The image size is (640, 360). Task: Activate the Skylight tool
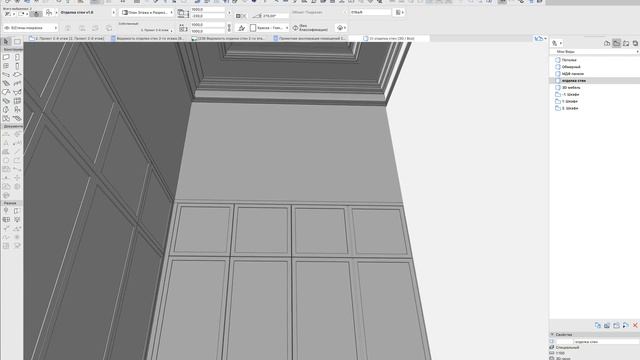click(6, 101)
